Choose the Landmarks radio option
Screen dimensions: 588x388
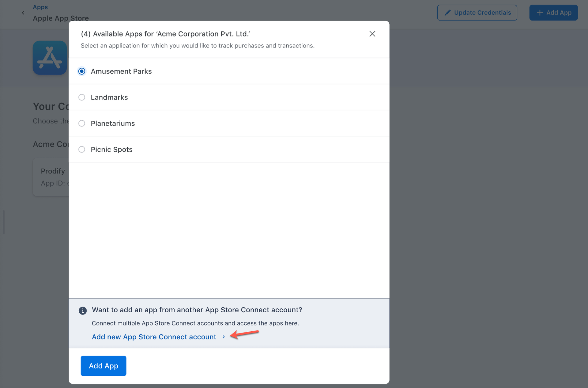[x=82, y=97]
